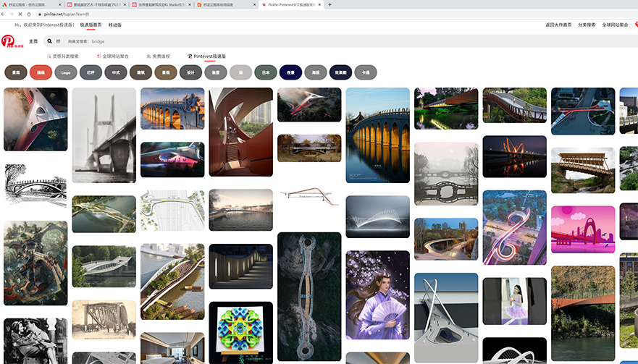Click the 建筑 filter chip

pyautogui.click(x=140, y=72)
